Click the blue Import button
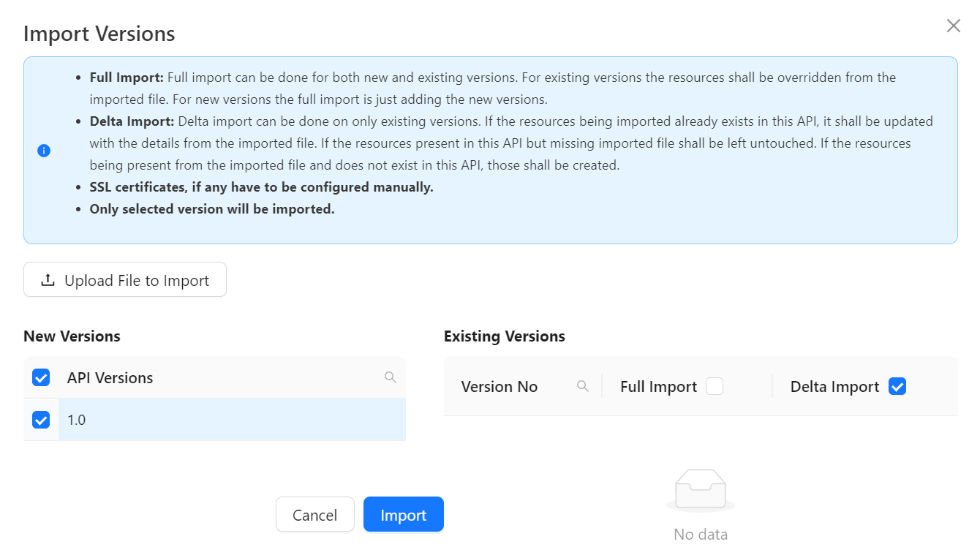The height and width of the screenshot is (547, 980). click(x=403, y=515)
